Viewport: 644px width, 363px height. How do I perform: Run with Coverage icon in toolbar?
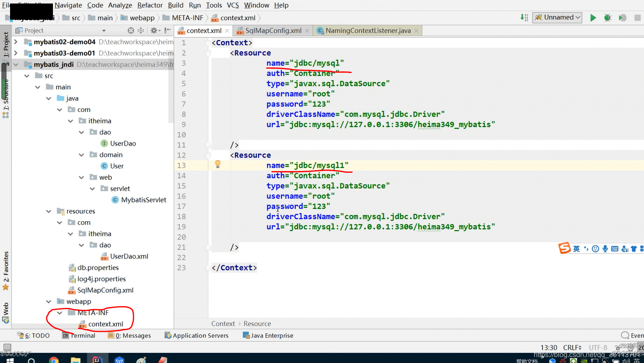[x=623, y=18]
